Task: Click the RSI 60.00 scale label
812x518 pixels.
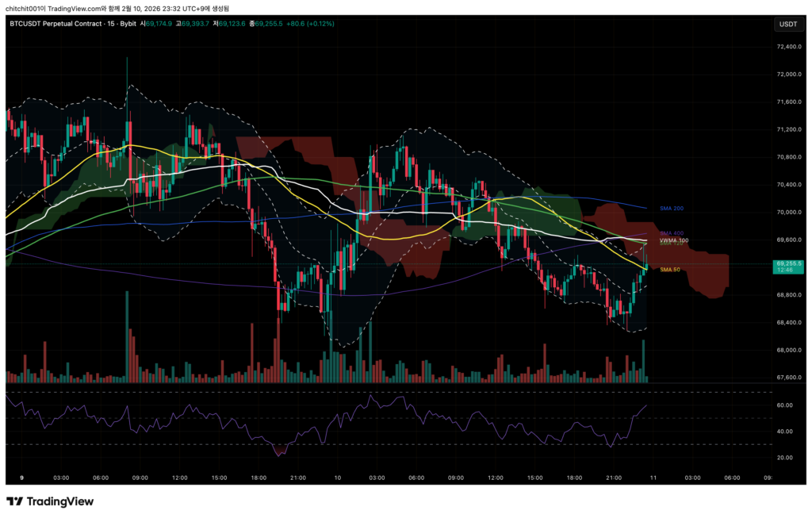Action: click(785, 405)
